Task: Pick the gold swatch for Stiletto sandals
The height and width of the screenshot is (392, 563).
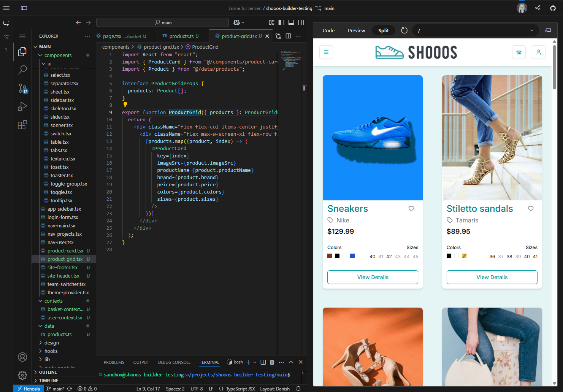Action: 464,256
